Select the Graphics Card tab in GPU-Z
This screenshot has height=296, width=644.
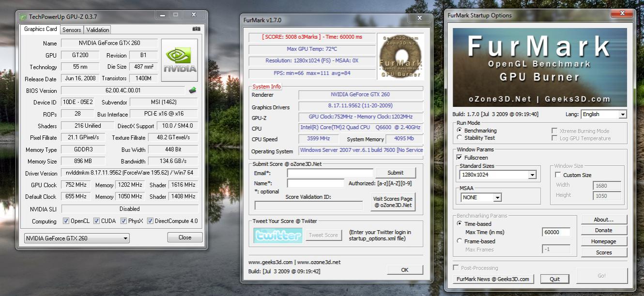41,29
